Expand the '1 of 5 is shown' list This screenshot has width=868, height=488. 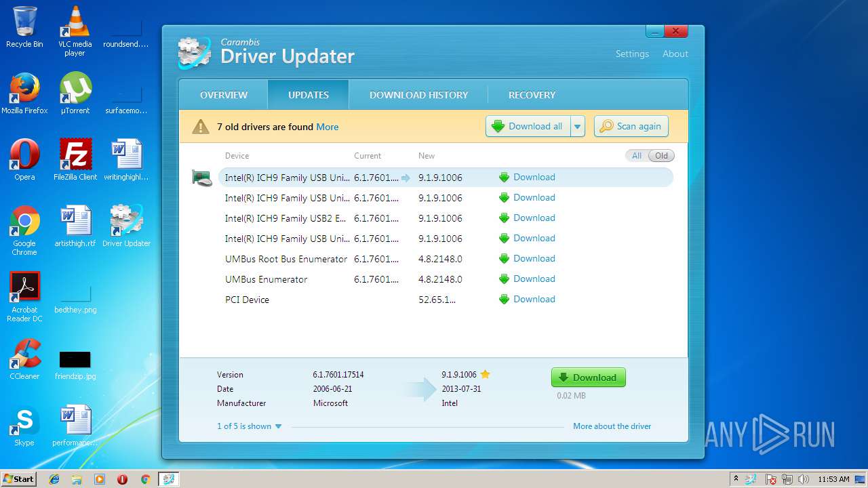click(250, 426)
